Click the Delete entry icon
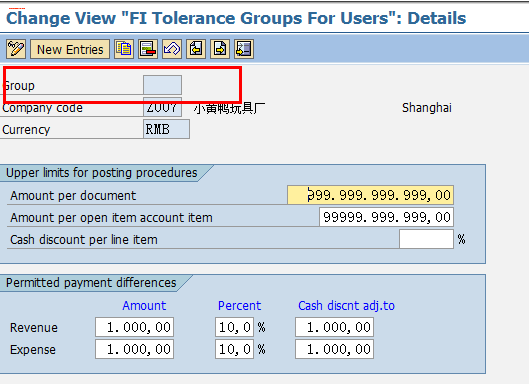Image resolution: width=529 pixels, height=384 pixels. coord(148,49)
